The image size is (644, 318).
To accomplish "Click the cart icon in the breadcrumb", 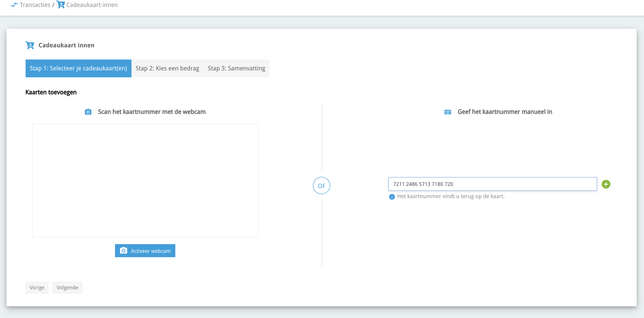I will 61,5.
